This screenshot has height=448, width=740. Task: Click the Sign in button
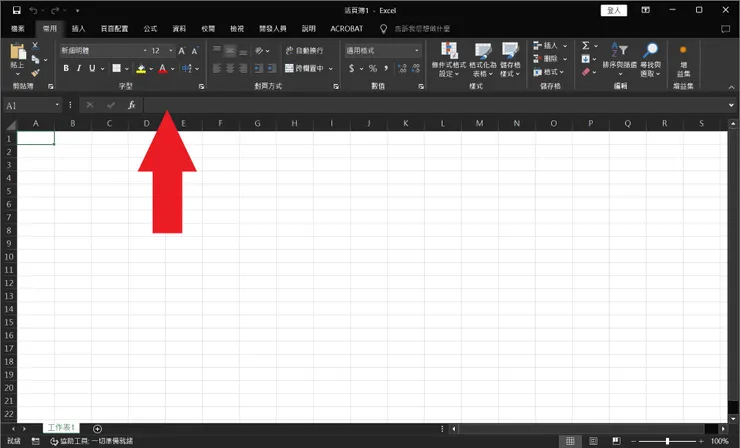pyautogui.click(x=614, y=10)
